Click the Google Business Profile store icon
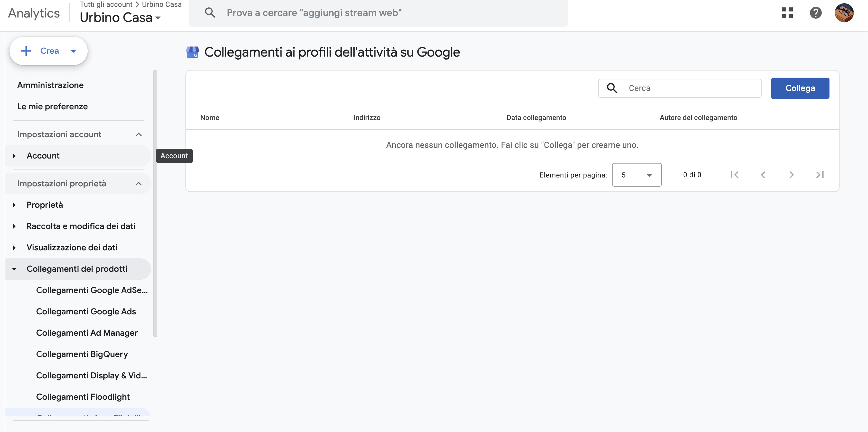868x432 pixels. [192, 52]
